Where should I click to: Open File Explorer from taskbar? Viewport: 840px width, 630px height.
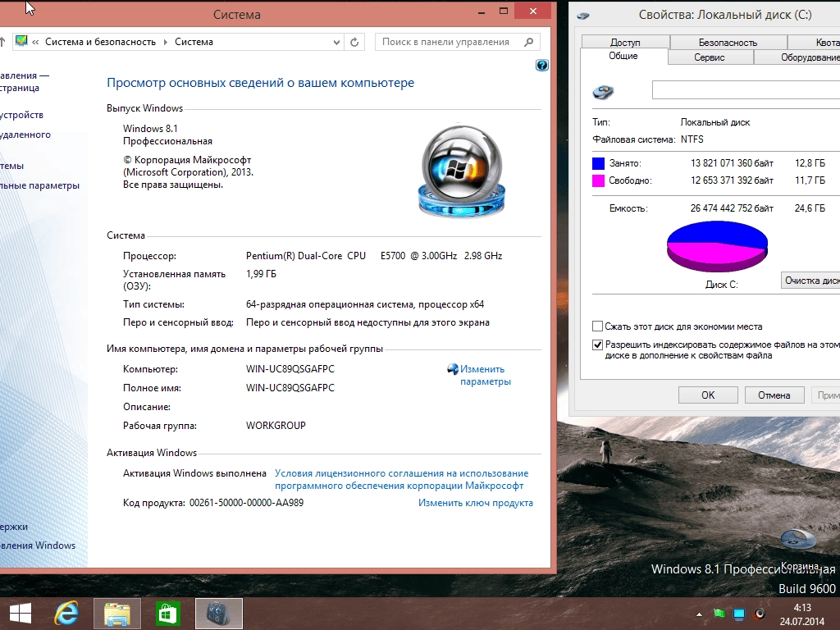coord(117,614)
